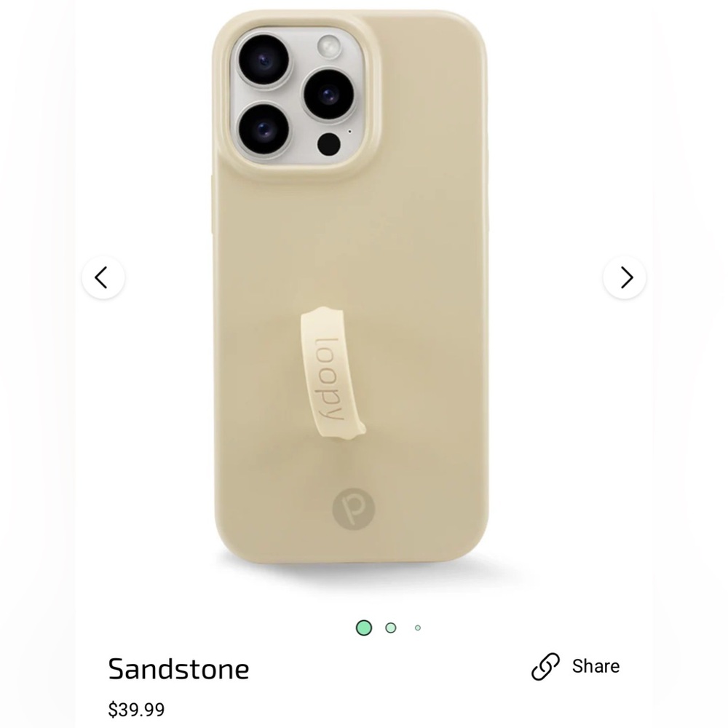Advance the image carousel forward
Image resolution: width=728 pixels, height=728 pixels.
[x=625, y=277]
